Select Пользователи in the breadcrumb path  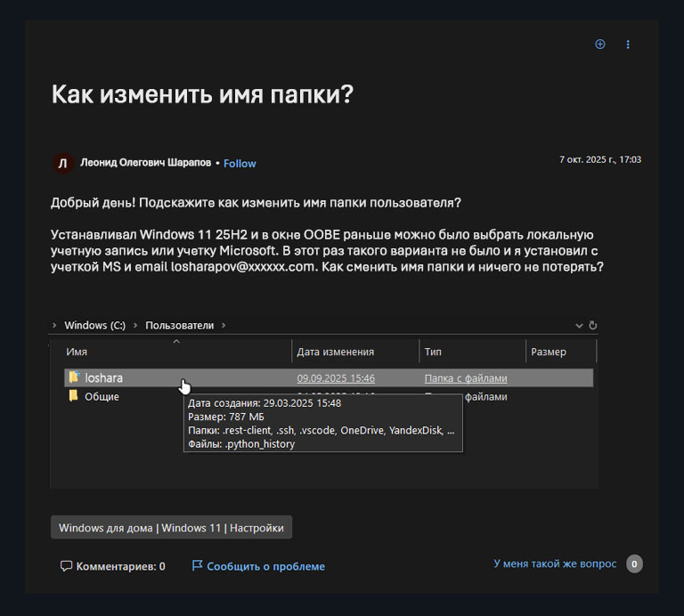(x=179, y=325)
